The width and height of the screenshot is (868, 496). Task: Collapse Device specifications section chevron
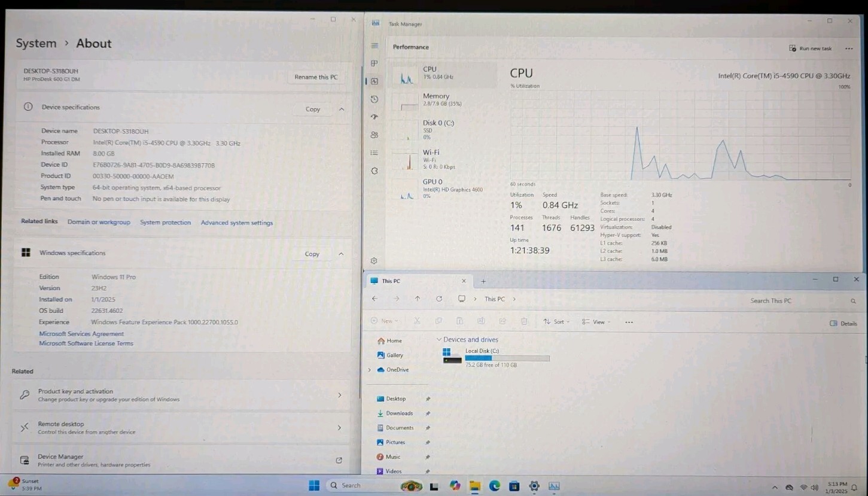(342, 109)
